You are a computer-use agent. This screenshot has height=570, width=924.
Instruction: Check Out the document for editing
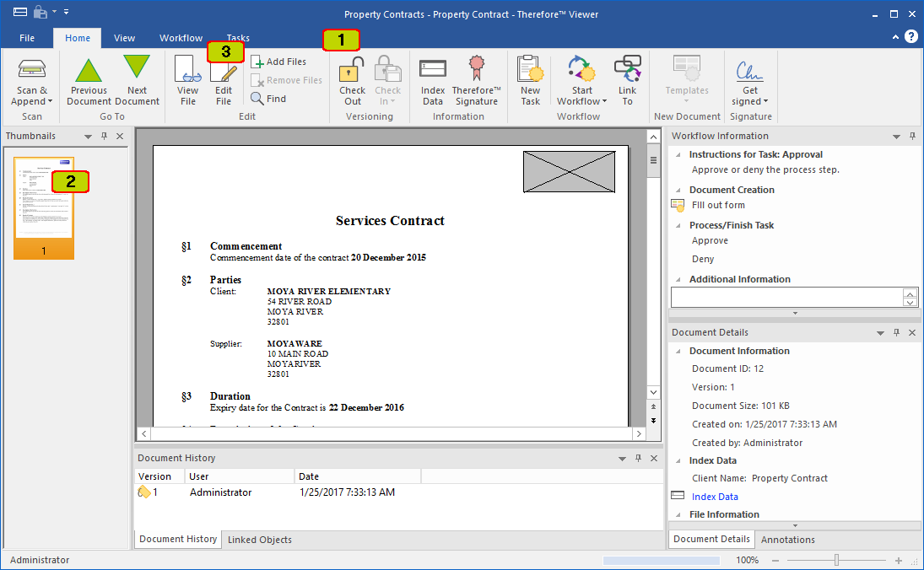tap(351, 78)
